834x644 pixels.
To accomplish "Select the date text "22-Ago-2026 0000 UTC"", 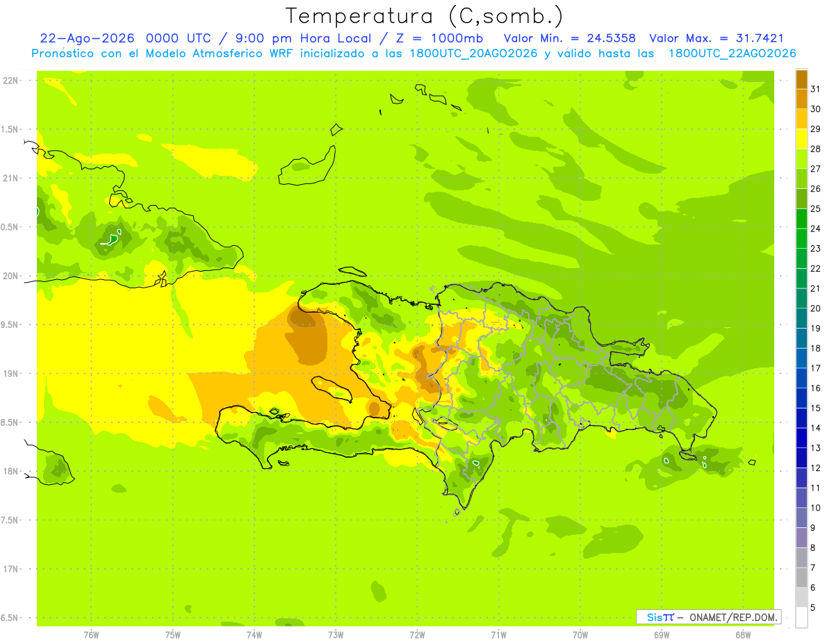I will [x=126, y=38].
